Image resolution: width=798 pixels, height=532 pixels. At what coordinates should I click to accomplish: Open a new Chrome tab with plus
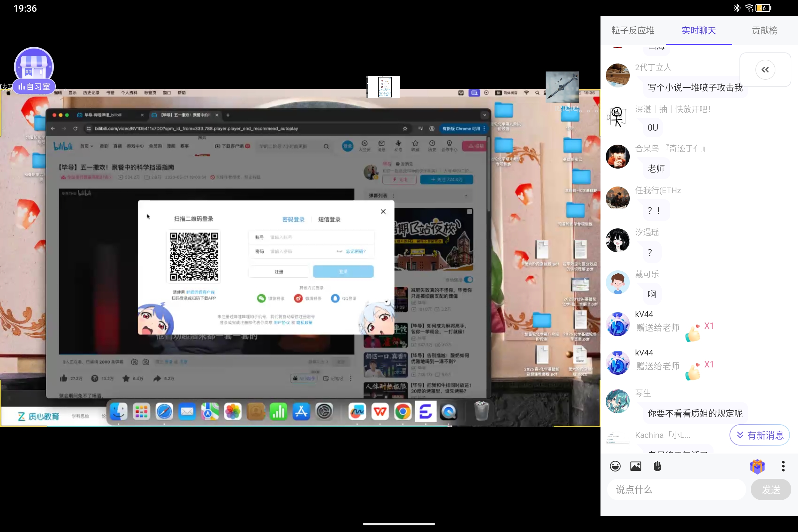[228, 115]
